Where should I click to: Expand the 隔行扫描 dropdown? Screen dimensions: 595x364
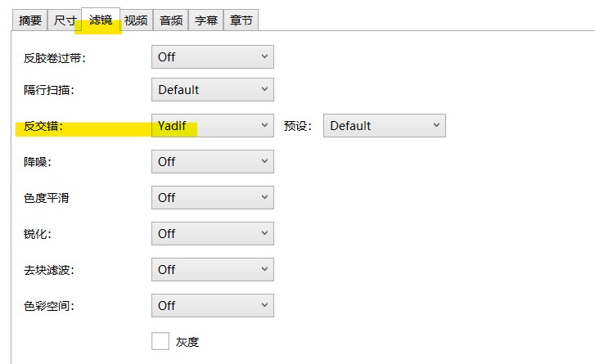(x=213, y=90)
